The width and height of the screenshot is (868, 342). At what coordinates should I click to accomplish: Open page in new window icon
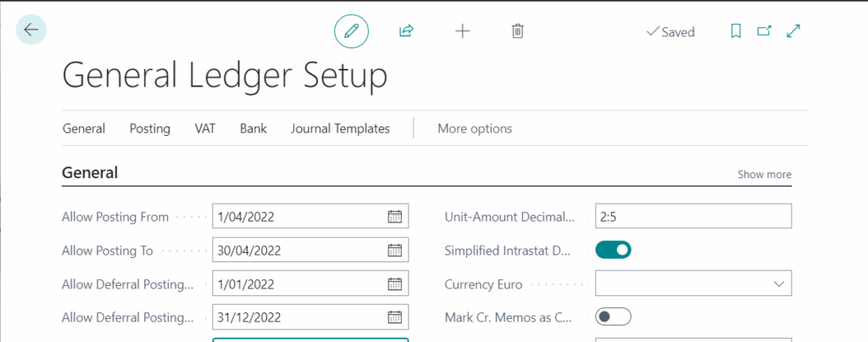click(764, 31)
